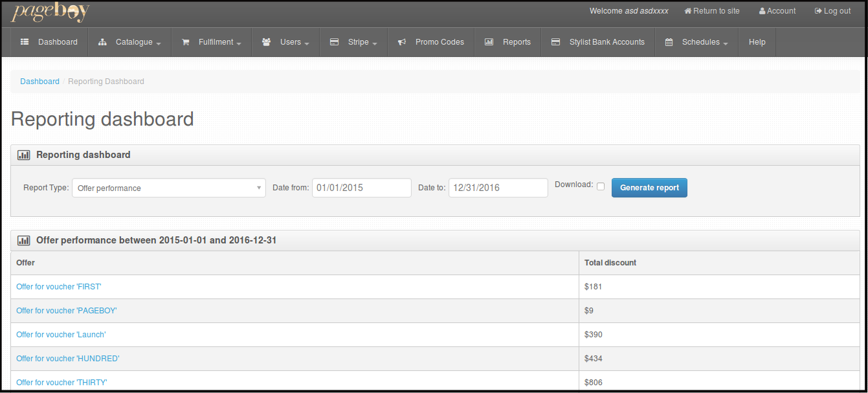Click the Stylist Bank Accounts card icon

tap(555, 42)
